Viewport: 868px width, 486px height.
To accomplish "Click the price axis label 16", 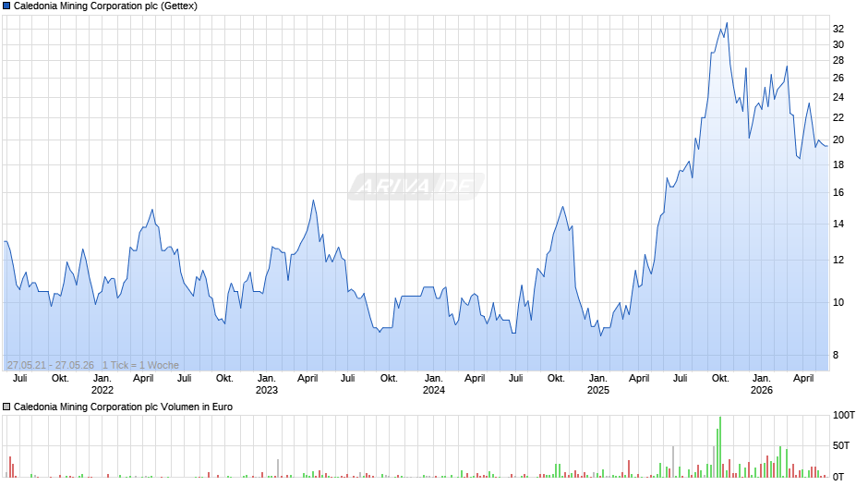I will [x=838, y=193].
